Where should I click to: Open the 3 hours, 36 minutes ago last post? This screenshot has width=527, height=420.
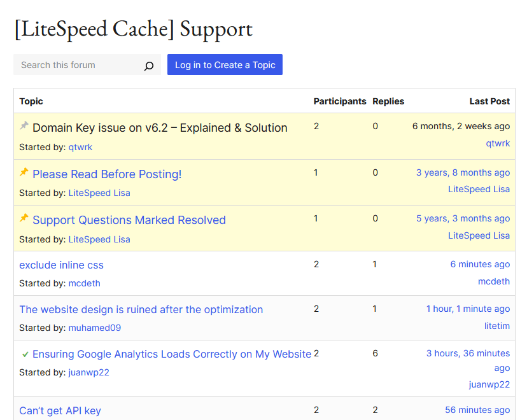[x=468, y=361]
